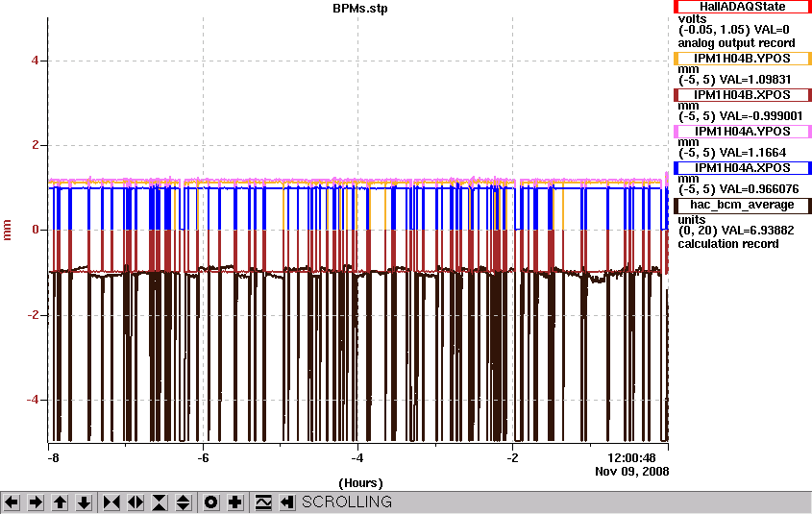Click the BPMs.stp graph title
Viewport: 812px width, 514px height.
(360, 9)
